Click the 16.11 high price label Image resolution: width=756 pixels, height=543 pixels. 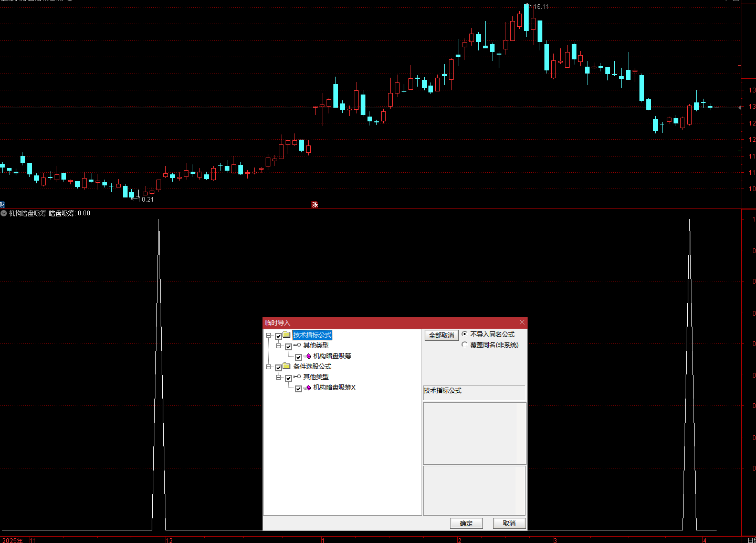pos(541,7)
